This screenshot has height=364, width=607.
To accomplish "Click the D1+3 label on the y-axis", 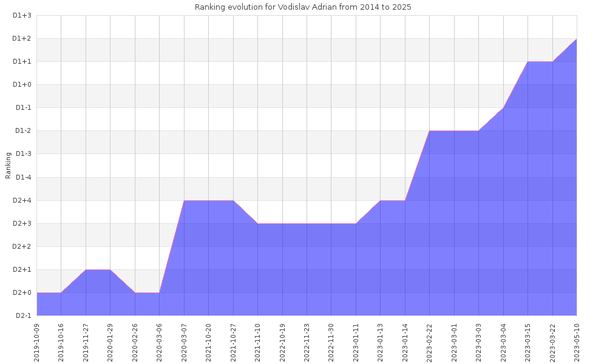I will 22,15.
